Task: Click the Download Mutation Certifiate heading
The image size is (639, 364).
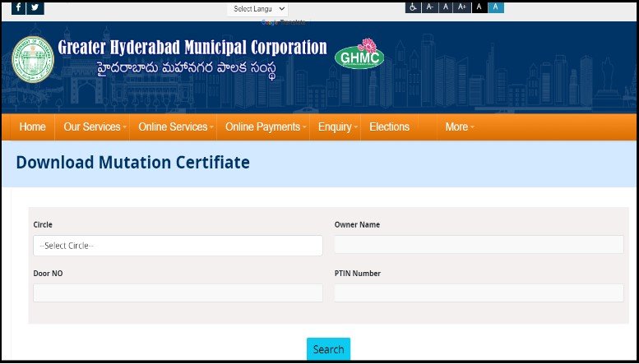Action: pyautogui.click(x=133, y=162)
